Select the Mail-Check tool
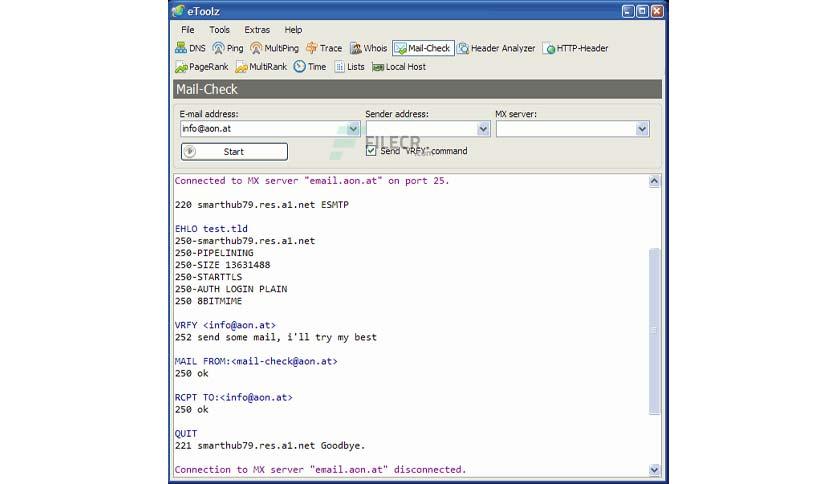 [x=423, y=48]
